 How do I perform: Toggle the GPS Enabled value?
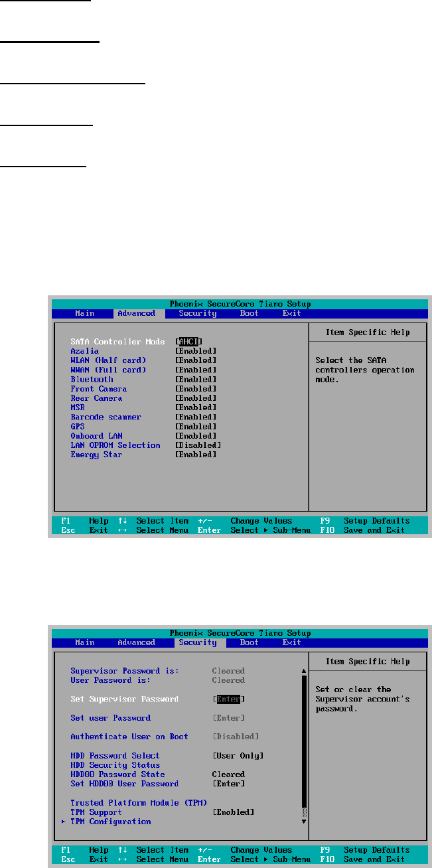(x=196, y=427)
